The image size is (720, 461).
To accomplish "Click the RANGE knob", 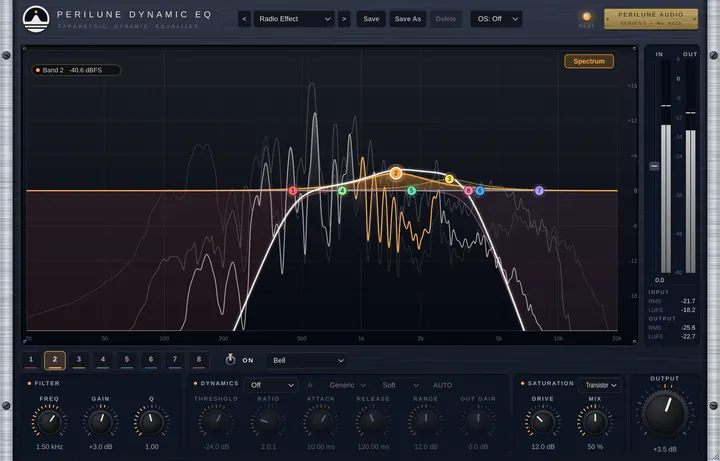I will 425,422.
